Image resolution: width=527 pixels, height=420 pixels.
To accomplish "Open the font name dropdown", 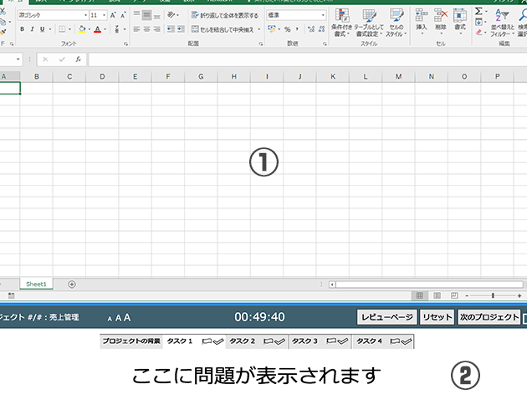I will (x=85, y=15).
